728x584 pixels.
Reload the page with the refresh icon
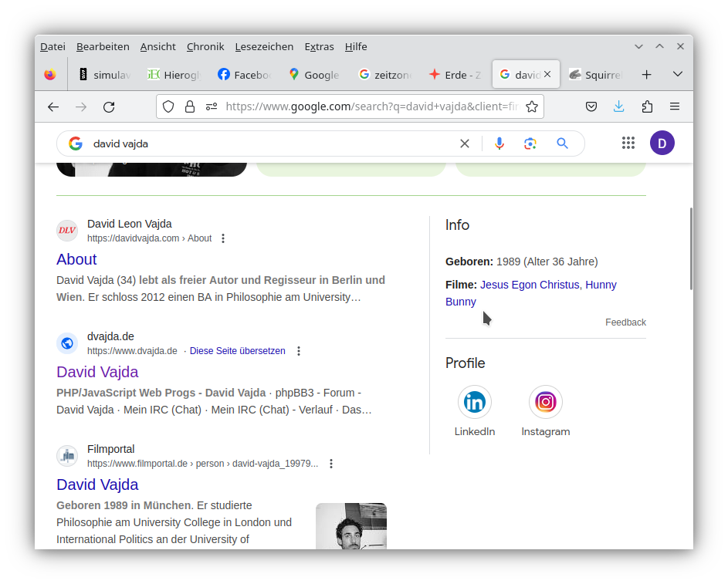[109, 106]
